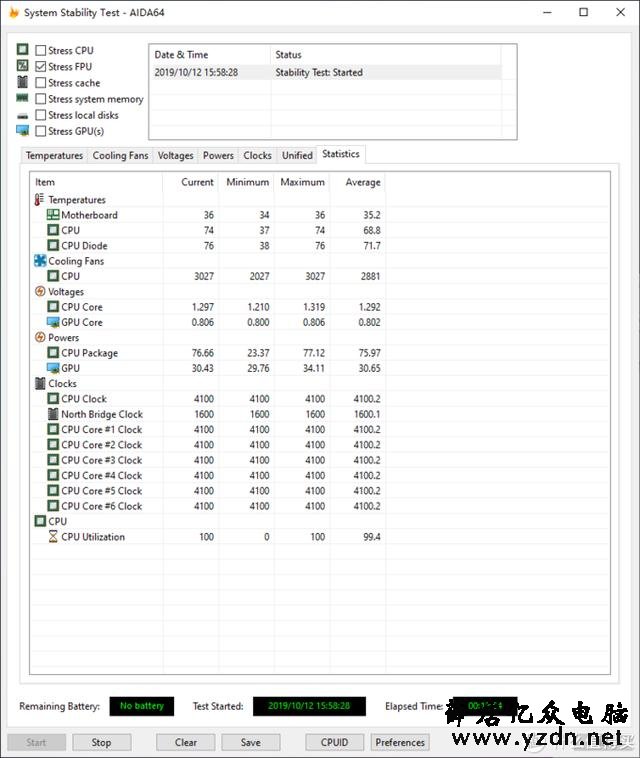Viewport: 640px width, 758px height.
Task: Click the North Bridge Clock icon
Action: [x=53, y=414]
